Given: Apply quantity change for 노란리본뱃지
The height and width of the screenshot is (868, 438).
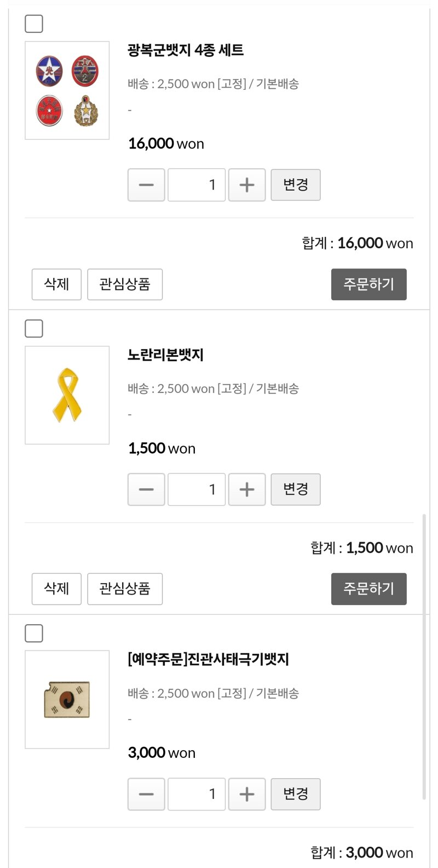Looking at the screenshot, I should (x=296, y=489).
